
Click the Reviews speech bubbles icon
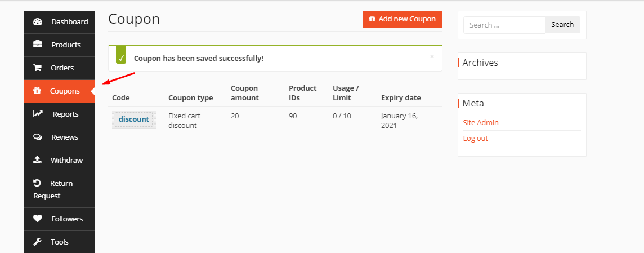tap(38, 137)
